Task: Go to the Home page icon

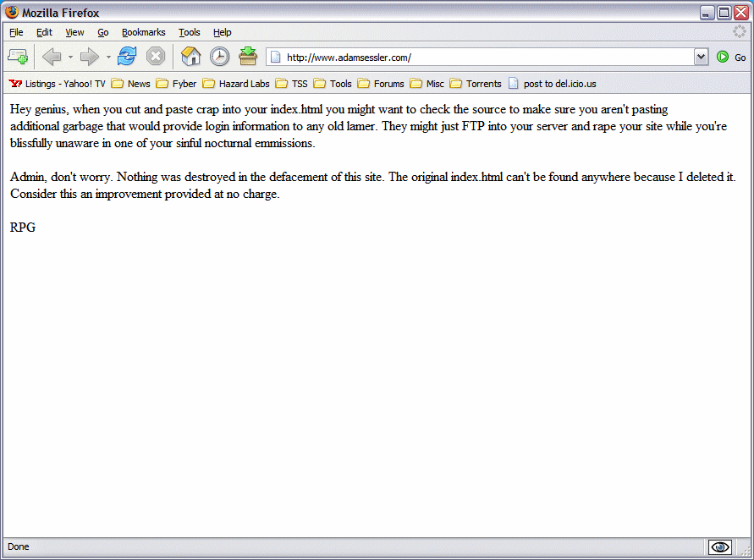Action: tap(190, 56)
